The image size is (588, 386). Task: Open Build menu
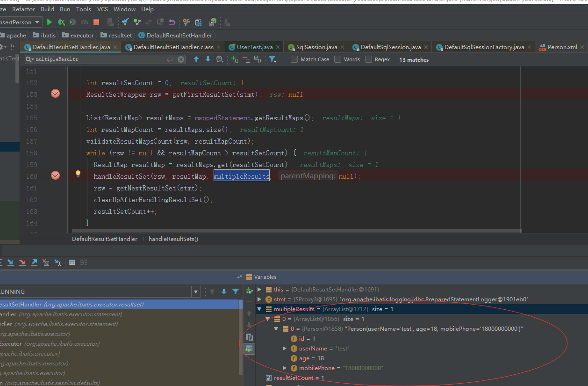[47, 9]
